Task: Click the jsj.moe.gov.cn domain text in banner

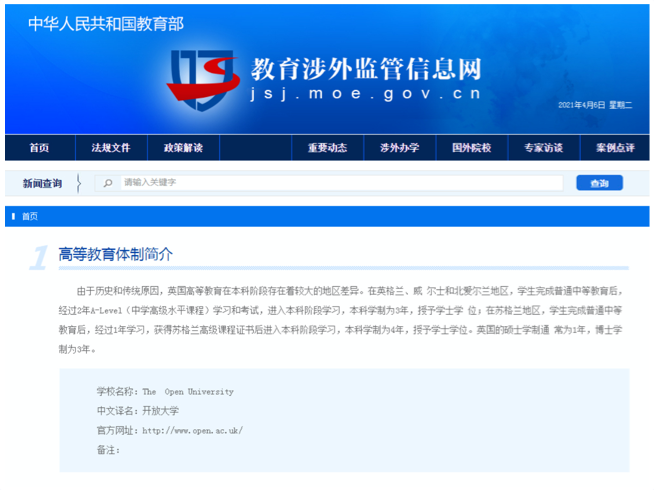Action: (365, 94)
